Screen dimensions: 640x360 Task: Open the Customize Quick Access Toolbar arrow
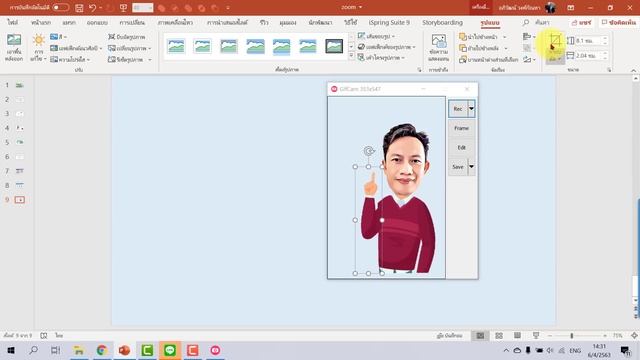228,8
